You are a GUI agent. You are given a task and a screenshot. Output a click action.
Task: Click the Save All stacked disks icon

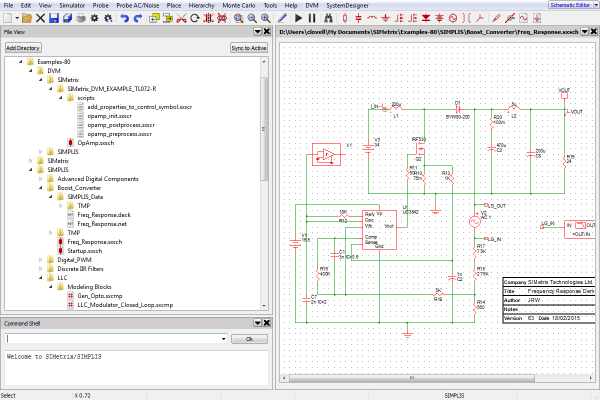point(67,18)
